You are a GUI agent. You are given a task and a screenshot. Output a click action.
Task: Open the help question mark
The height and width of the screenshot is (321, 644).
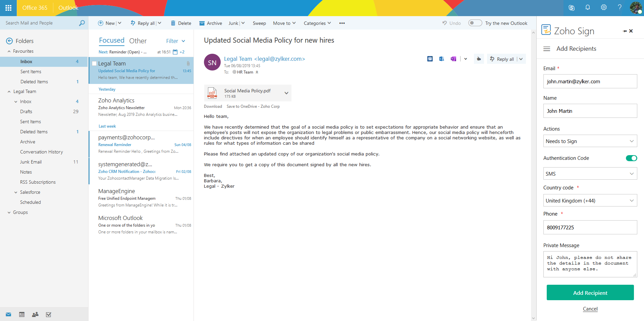pos(620,7)
